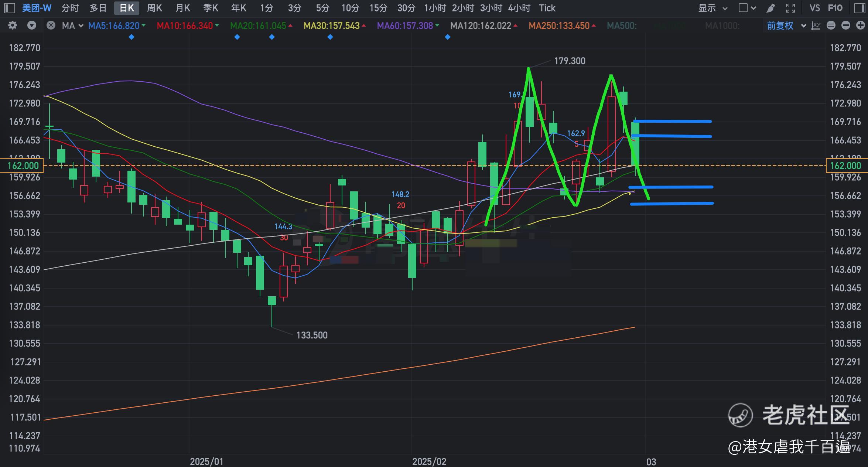
Task: Switch to the 季K tab
Action: (x=211, y=8)
